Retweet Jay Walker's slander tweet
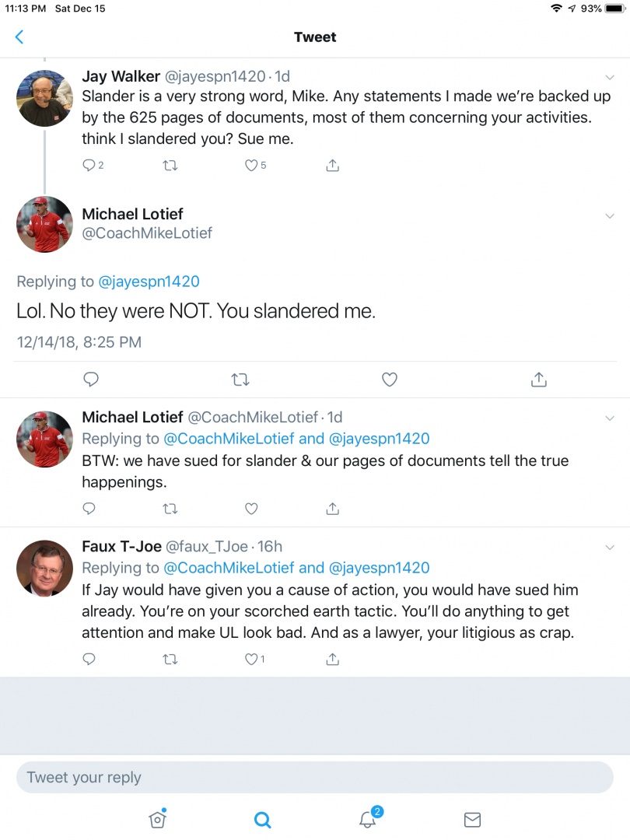The width and height of the screenshot is (630, 840). coord(170,165)
